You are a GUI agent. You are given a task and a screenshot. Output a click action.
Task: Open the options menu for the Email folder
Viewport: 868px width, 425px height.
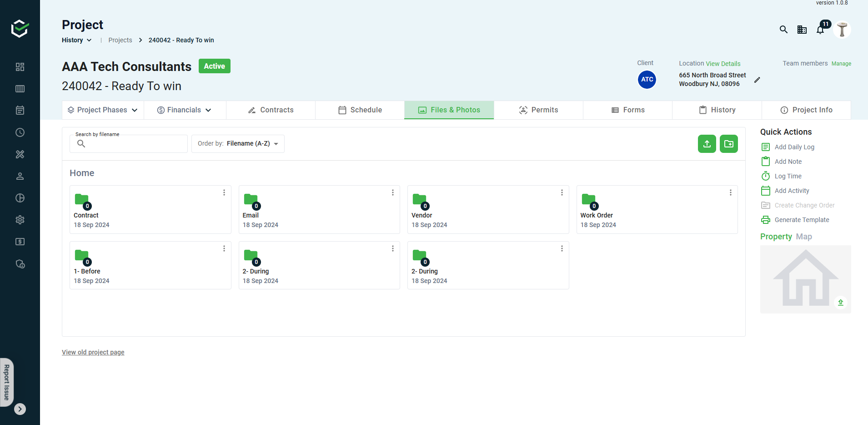point(393,192)
